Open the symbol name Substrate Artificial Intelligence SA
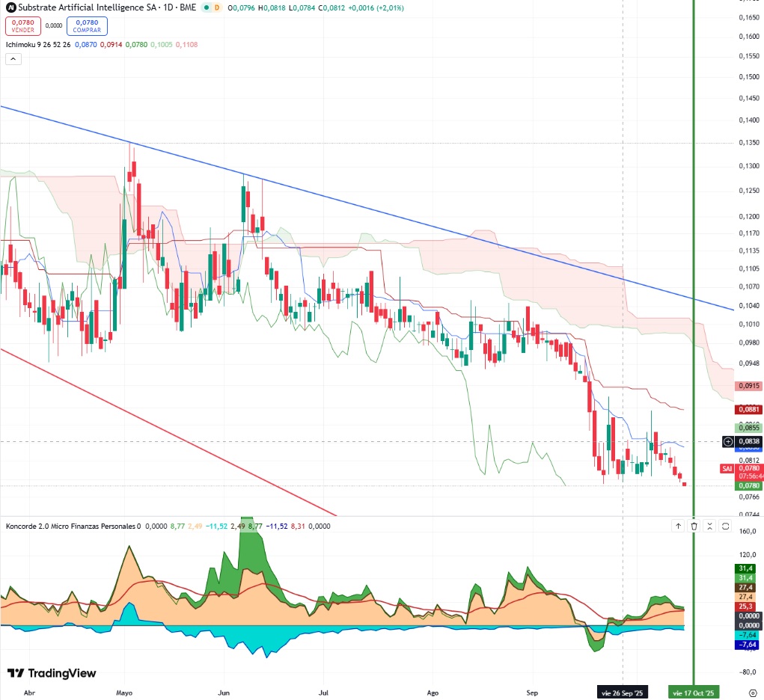Image resolution: width=764 pixels, height=700 pixels. 81,7
